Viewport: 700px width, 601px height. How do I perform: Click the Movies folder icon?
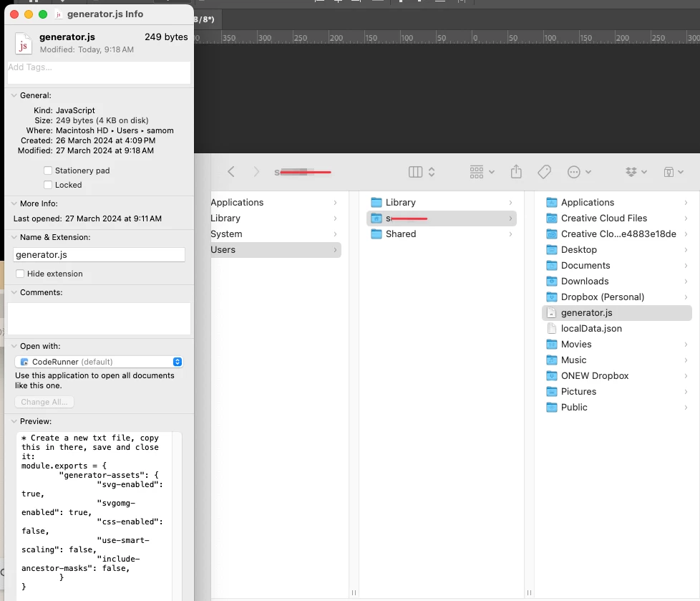[552, 344]
